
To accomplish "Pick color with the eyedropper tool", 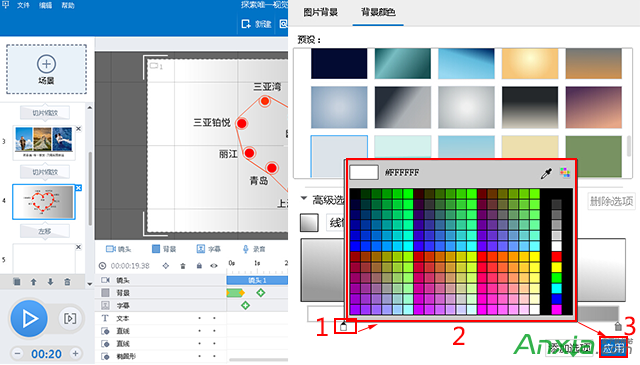I will point(546,173).
